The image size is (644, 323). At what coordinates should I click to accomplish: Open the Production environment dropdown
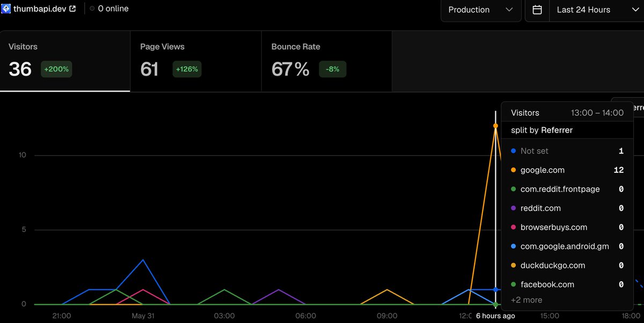tap(481, 10)
